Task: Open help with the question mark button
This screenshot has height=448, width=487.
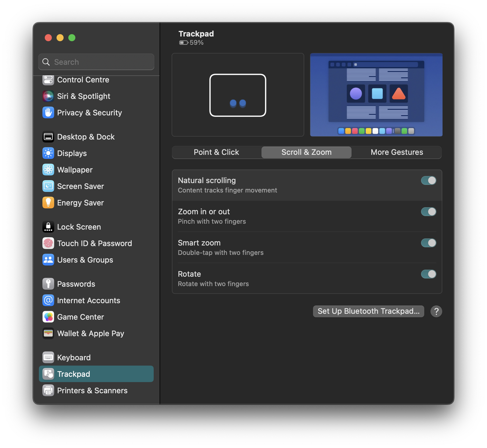Action: coord(436,311)
